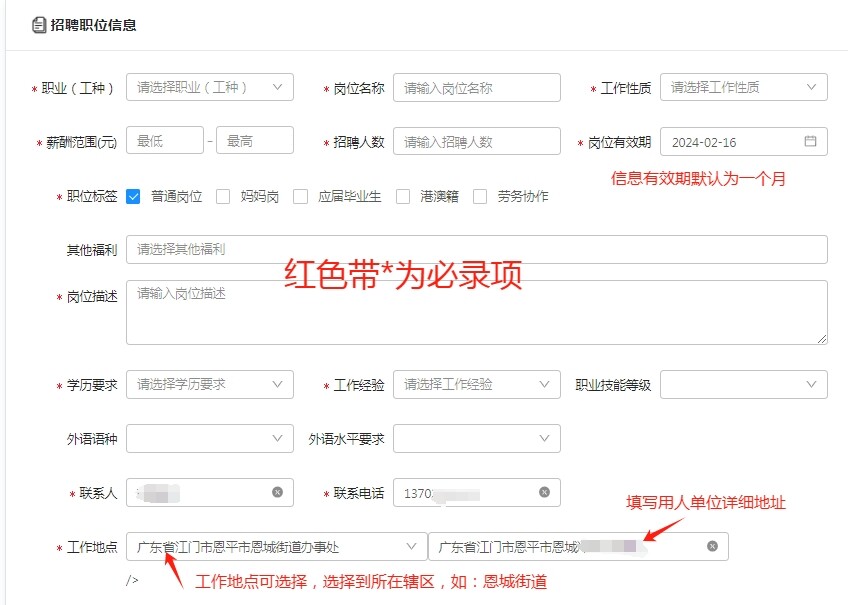The height and width of the screenshot is (605, 848).
Task: Enable the 应届毕业生 checkbox
Action: tap(300, 197)
